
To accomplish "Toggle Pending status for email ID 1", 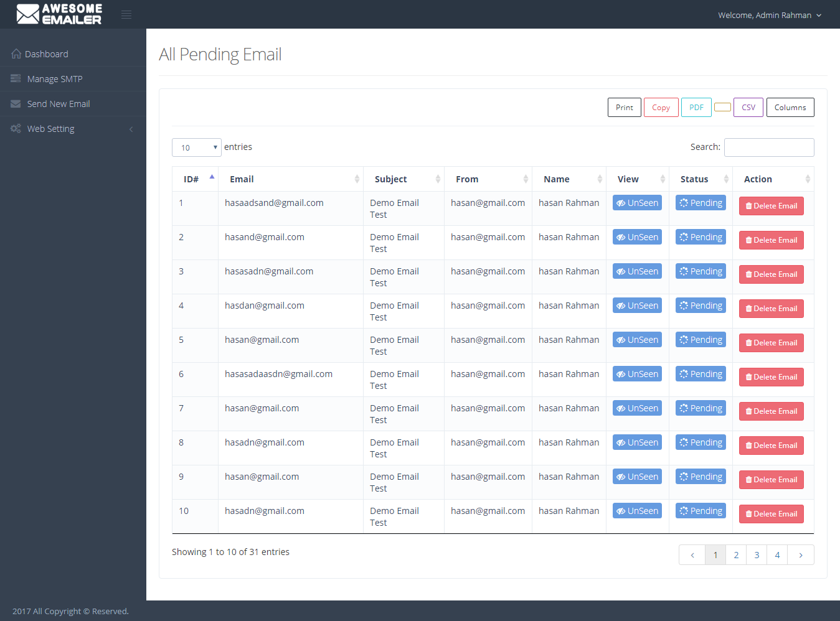I will click(x=701, y=202).
